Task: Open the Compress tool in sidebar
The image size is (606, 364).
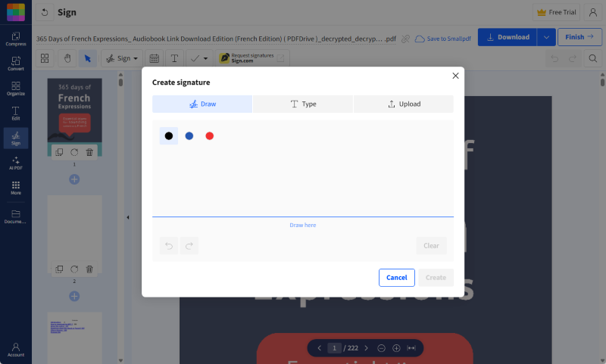Action: [x=16, y=39]
